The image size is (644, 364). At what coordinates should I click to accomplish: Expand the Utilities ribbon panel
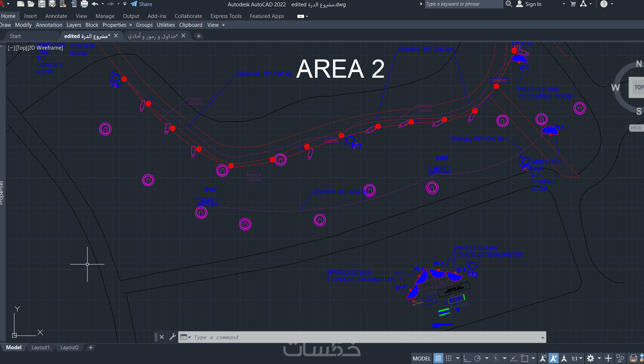tap(166, 25)
